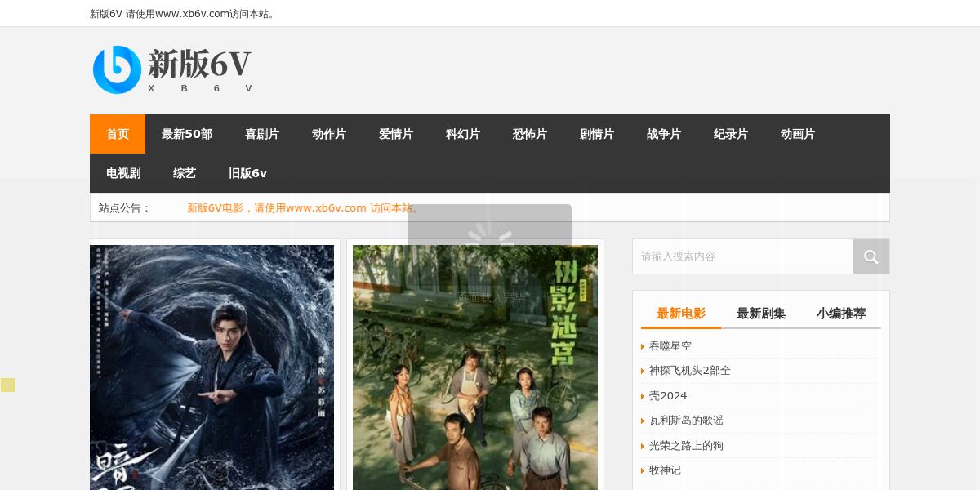Click the announcement link about www.xb6v.com
980x490 pixels.
pos(305,208)
